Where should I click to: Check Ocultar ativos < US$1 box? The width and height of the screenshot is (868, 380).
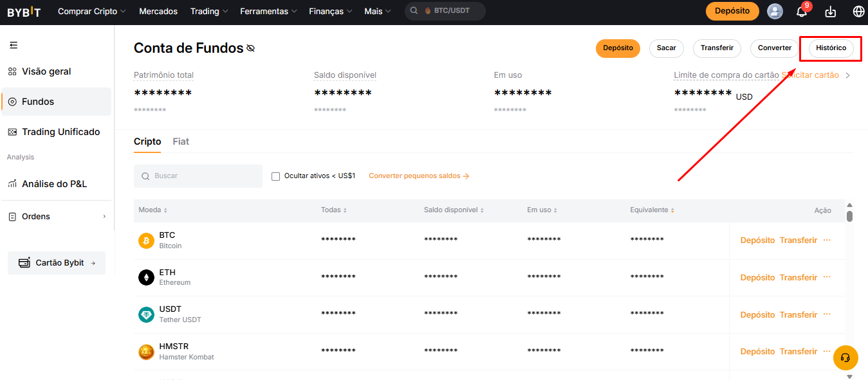[276, 176]
